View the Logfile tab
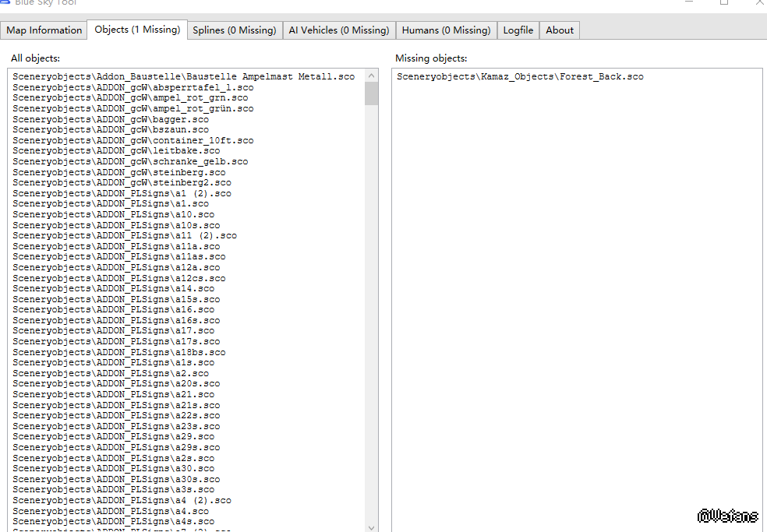767x532 pixels. coord(518,30)
